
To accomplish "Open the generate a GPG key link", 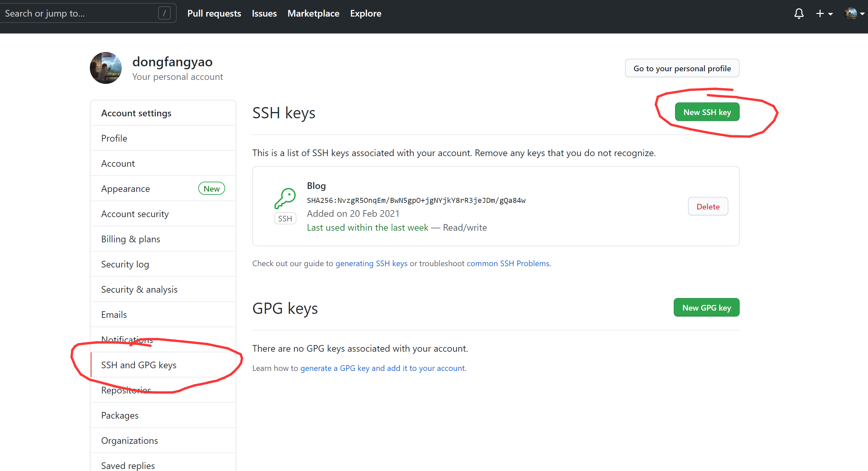I will click(x=383, y=368).
